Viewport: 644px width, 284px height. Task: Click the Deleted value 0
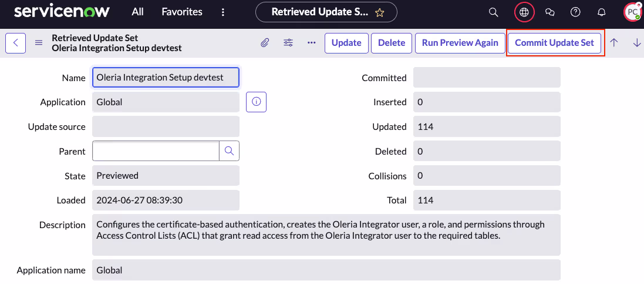pos(487,151)
